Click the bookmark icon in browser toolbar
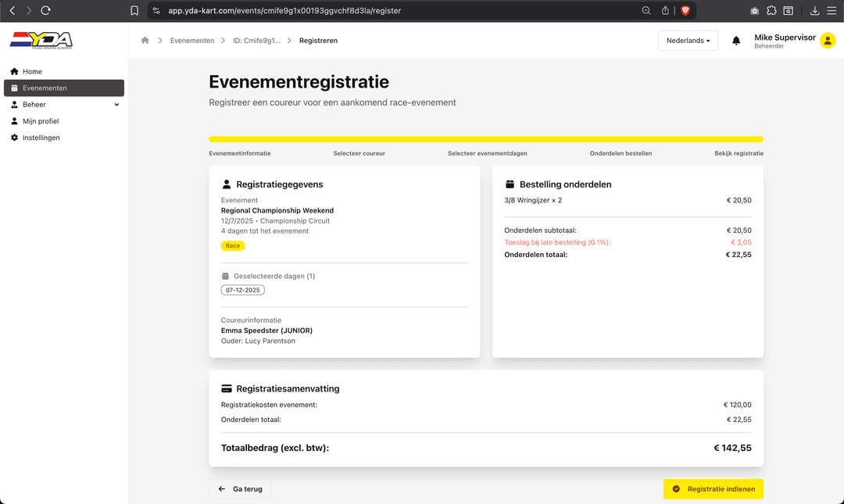The height and width of the screenshot is (504, 844). 134,11
